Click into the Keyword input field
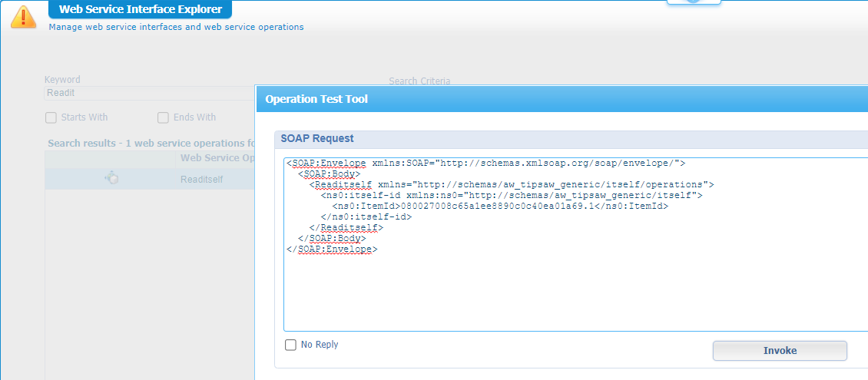The image size is (868, 380). point(146,93)
